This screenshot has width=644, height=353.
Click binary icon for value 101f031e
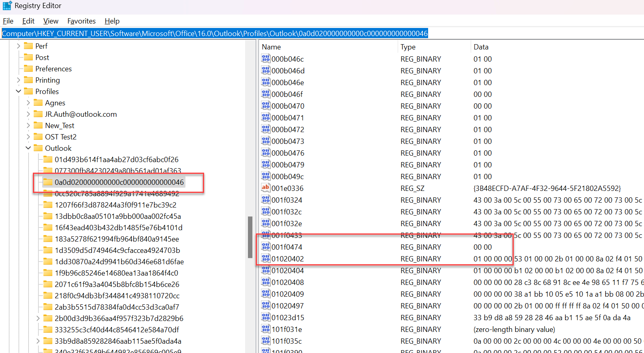click(x=266, y=329)
